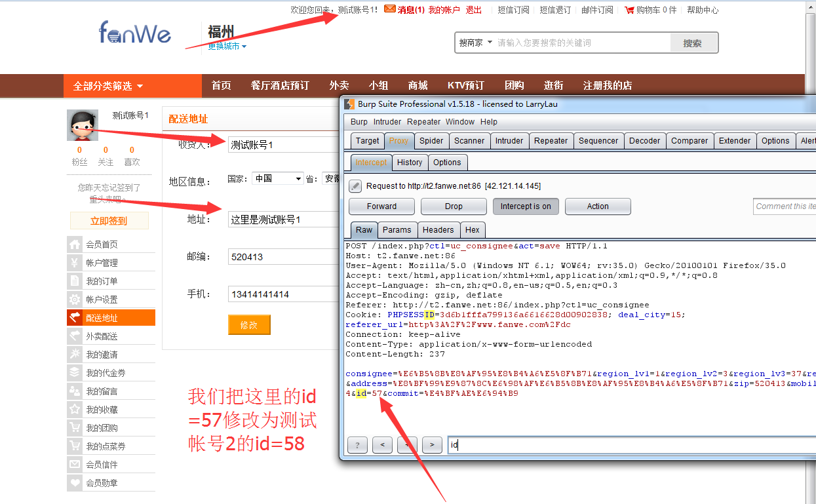This screenshot has height=504, width=816.
Task: Open the Hex request view tab
Action: click(x=473, y=230)
